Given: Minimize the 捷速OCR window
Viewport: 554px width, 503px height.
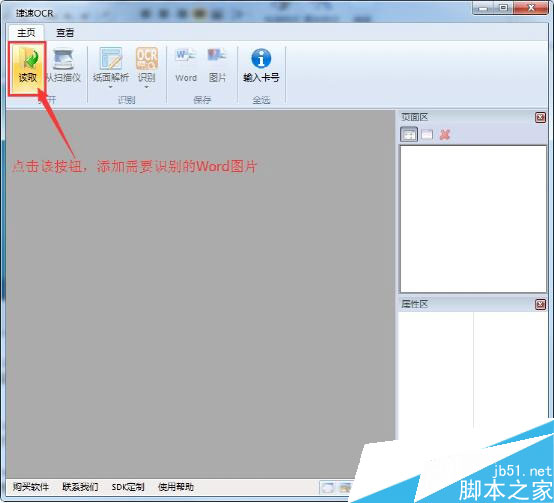Looking at the screenshot, I should (x=483, y=8).
